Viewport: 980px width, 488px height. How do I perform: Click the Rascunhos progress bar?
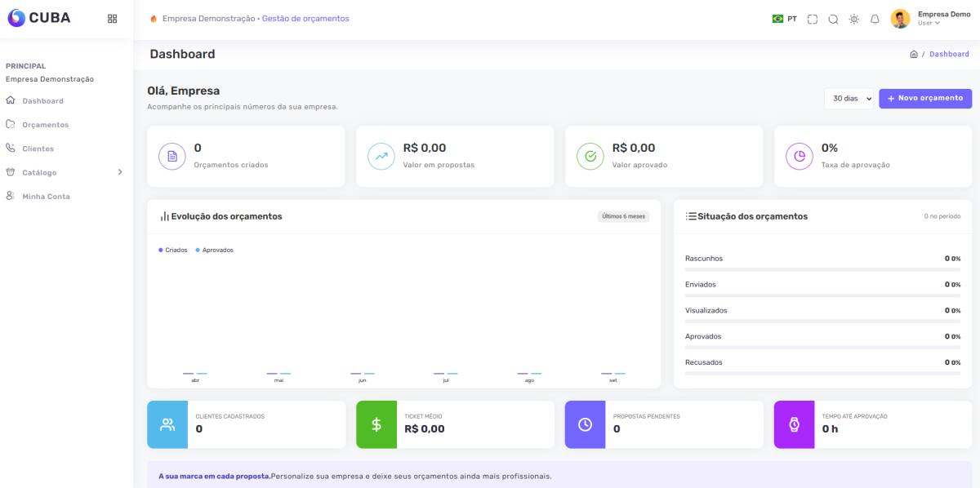(x=822, y=269)
